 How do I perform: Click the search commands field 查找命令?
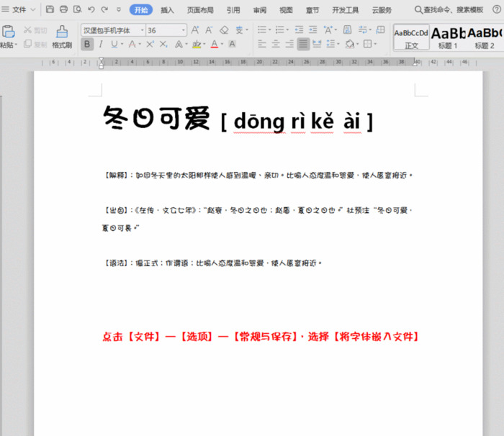click(x=449, y=9)
